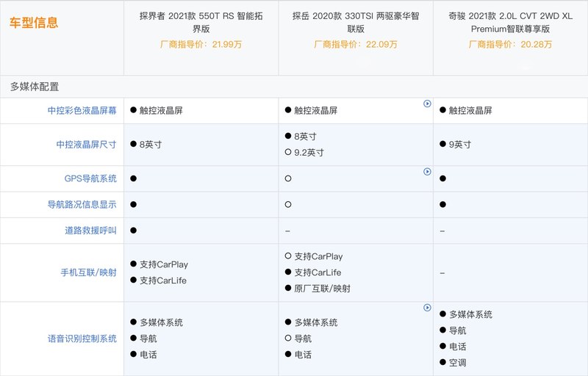Open GPS导航系统 parameter link
The width and height of the screenshot is (588, 376).
pos(90,178)
